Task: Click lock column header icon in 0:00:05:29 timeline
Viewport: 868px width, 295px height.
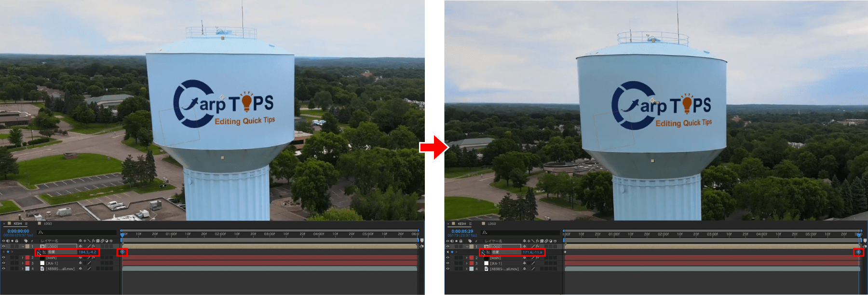Action: pyautogui.click(x=461, y=241)
